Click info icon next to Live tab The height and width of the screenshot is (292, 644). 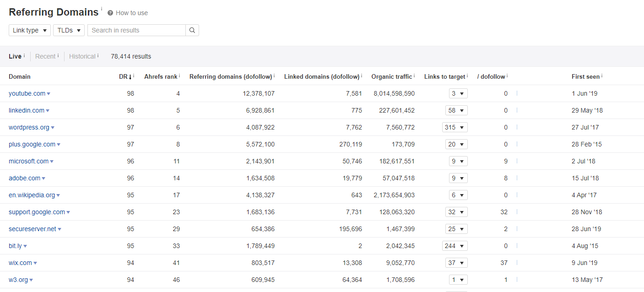point(24,56)
